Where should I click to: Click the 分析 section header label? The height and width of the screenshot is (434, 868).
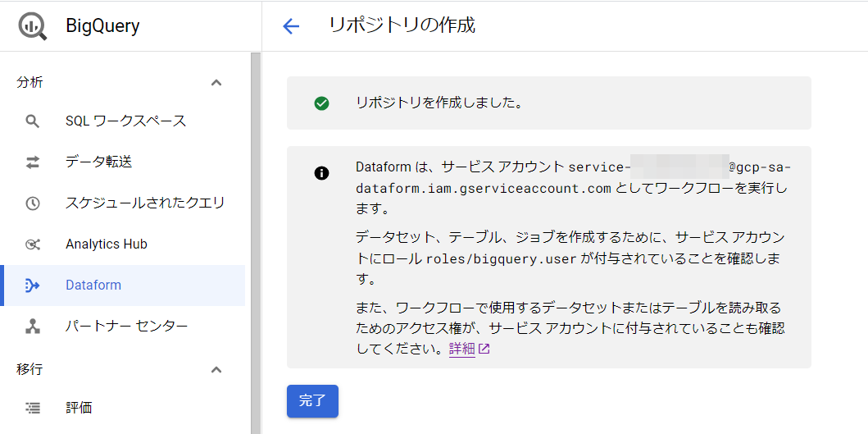click(30, 83)
